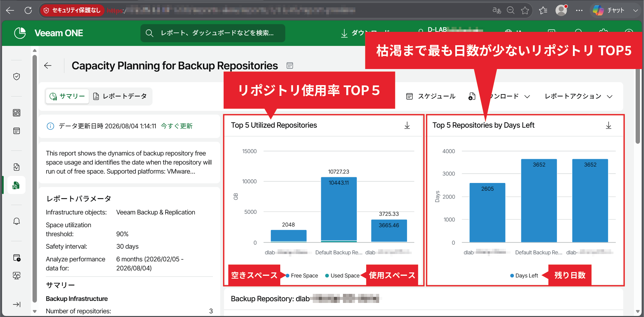The height and width of the screenshot is (317, 644).
Task: Click the 2605 days bar in the chart
Action: [487, 212]
